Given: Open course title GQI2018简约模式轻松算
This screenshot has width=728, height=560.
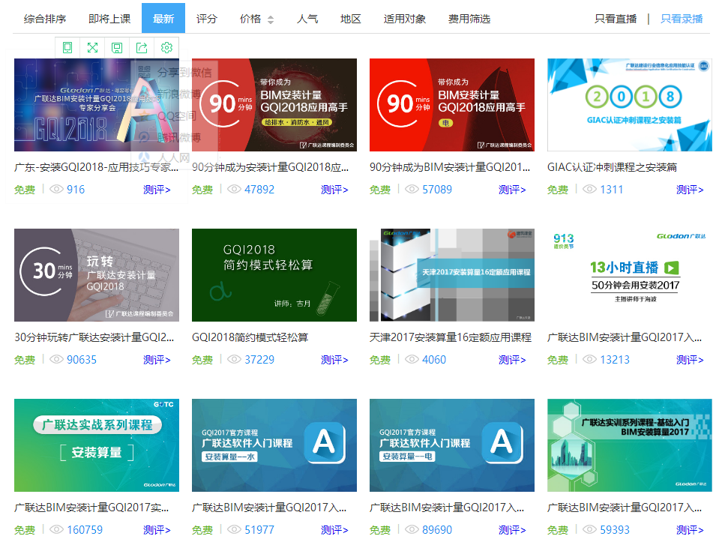Looking at the screenshot, I should (250, 337).
